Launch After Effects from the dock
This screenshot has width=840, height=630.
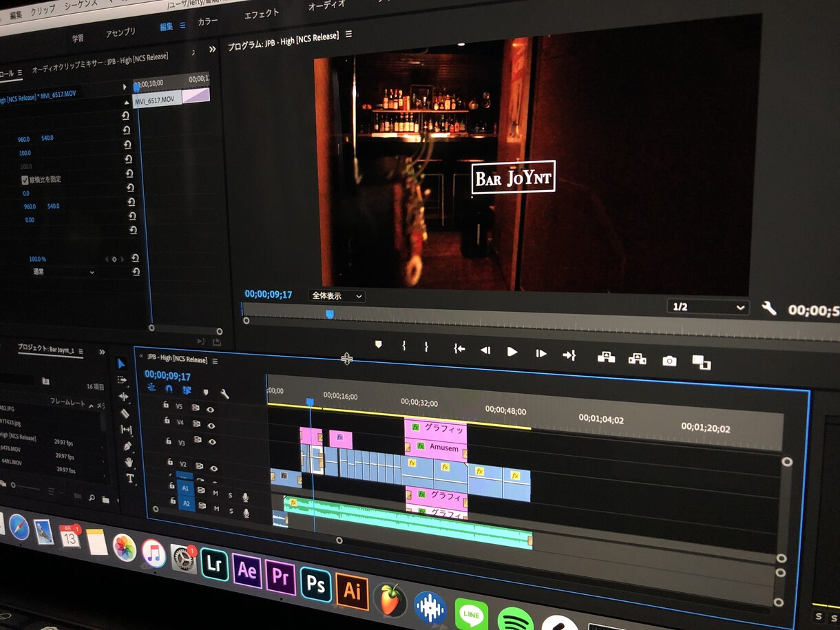click(247, 570)
